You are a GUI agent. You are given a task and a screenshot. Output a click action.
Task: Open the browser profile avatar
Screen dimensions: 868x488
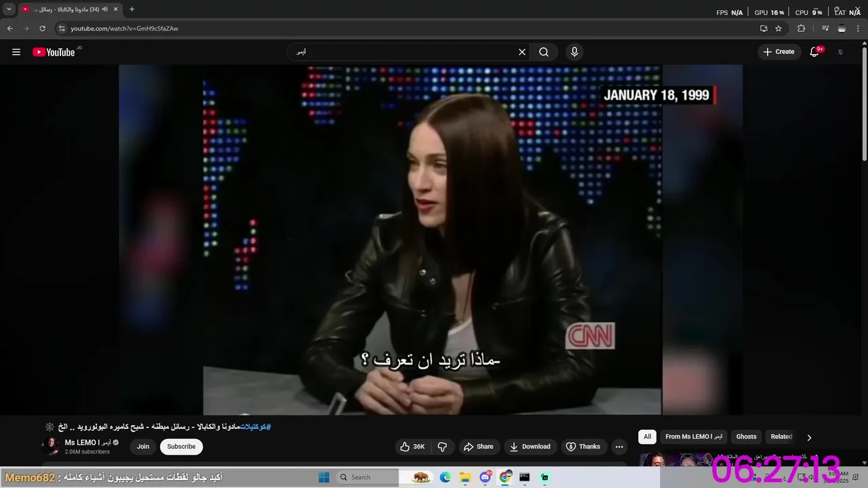[842, 28]
